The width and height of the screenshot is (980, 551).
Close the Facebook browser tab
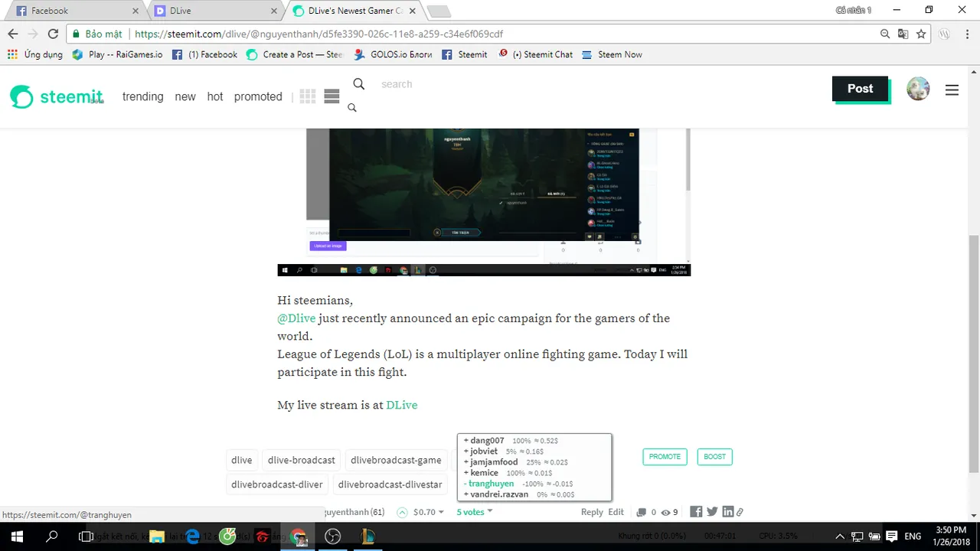tap(136, 11)
